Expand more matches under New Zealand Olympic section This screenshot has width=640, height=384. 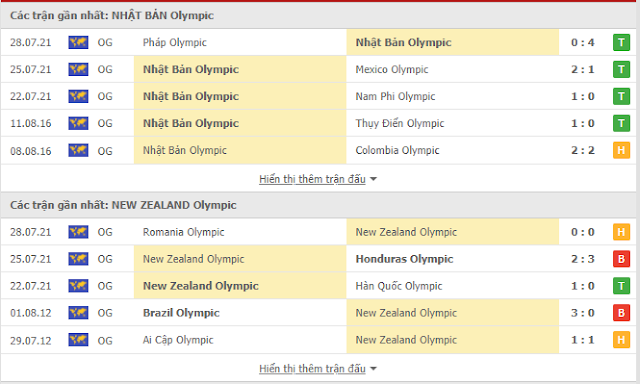click(x=312, y=368)
